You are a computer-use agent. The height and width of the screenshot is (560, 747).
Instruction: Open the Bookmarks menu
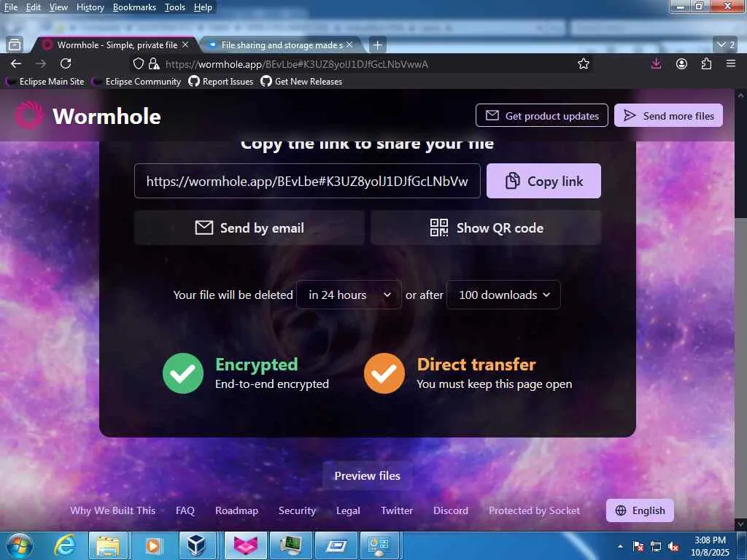[134, 7]
